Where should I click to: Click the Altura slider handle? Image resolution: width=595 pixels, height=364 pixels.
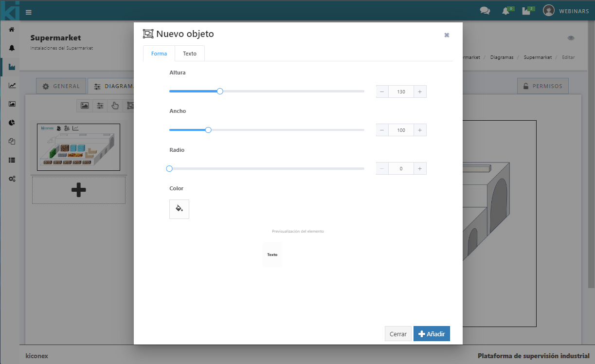tap(220, 91)
